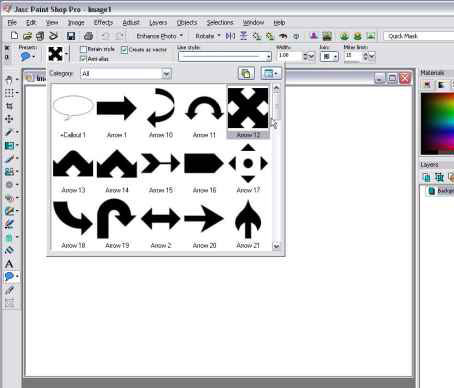Expand the shape picker arrow beside the preview
Screen dimensions: 454x388
tap(66, 54)
